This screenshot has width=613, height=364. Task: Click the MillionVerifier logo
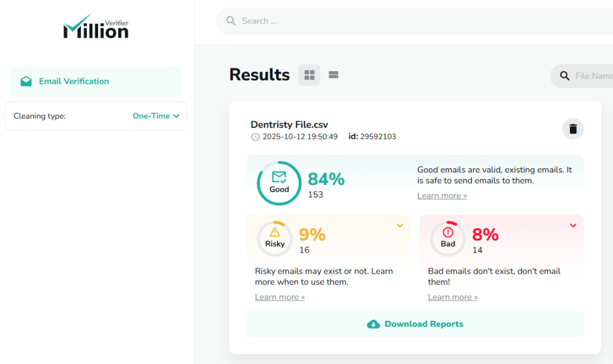pos(96,28)
